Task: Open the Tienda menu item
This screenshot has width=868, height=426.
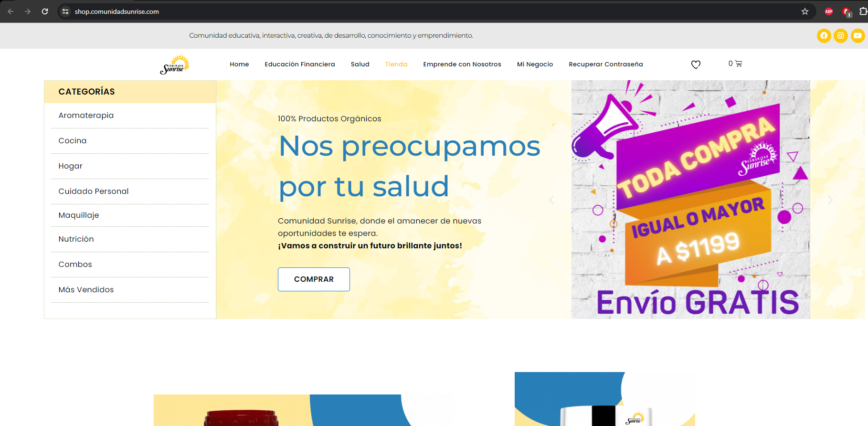Action: coord(396,64)
